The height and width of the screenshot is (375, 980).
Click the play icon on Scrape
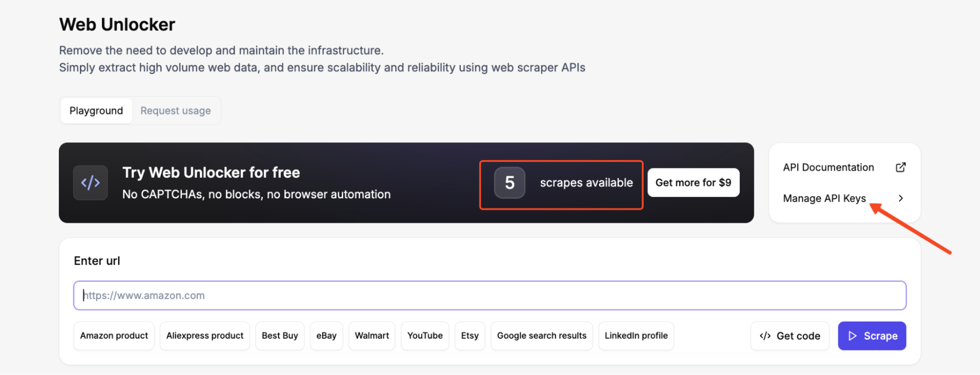[853, 336]
